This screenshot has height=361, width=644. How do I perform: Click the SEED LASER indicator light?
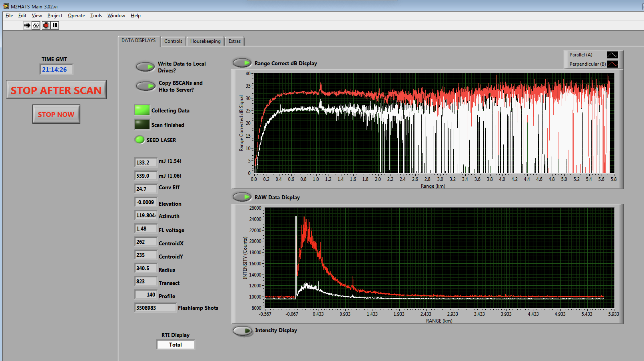click(139, 140)
